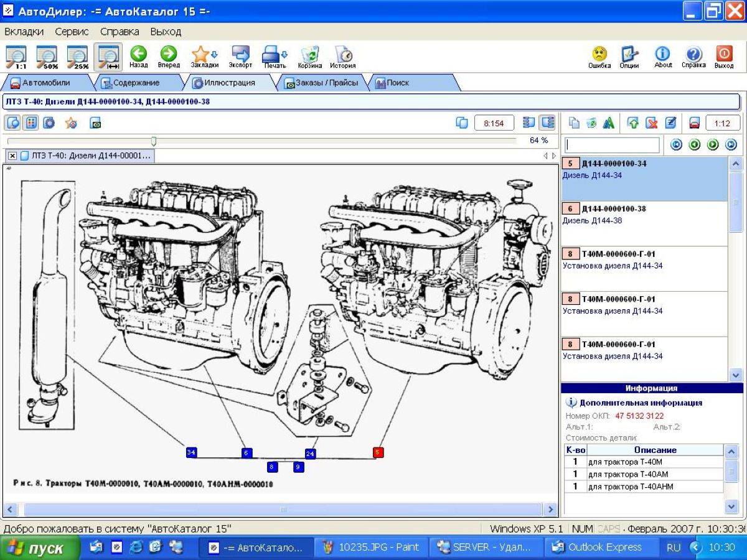Toggle the fit-to-width zoom button

click(108, 56)
